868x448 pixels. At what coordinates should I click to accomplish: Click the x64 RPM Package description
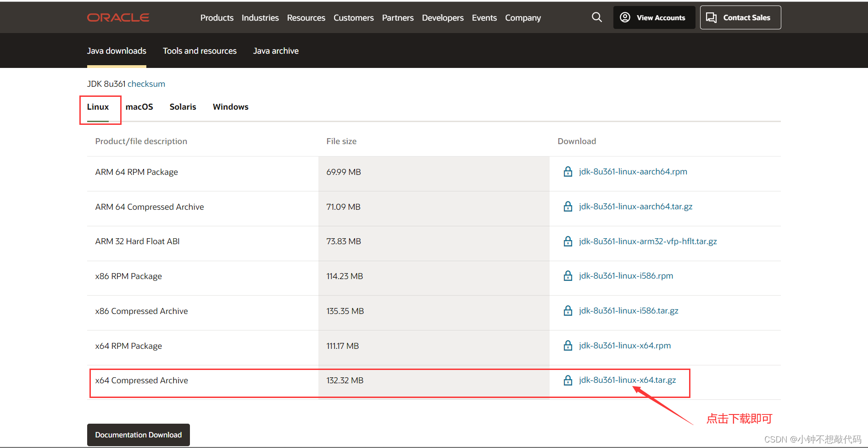pyautogui.click(x=128, y=346)
